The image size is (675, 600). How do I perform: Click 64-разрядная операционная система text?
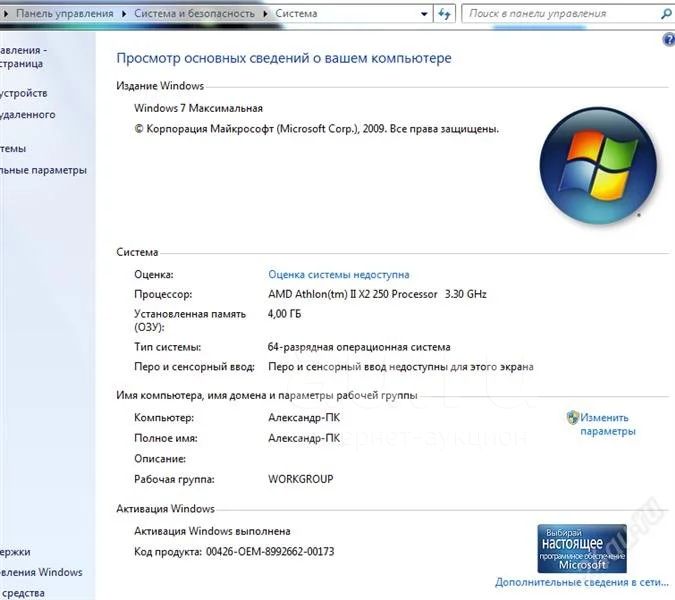(x=359, y=347)
